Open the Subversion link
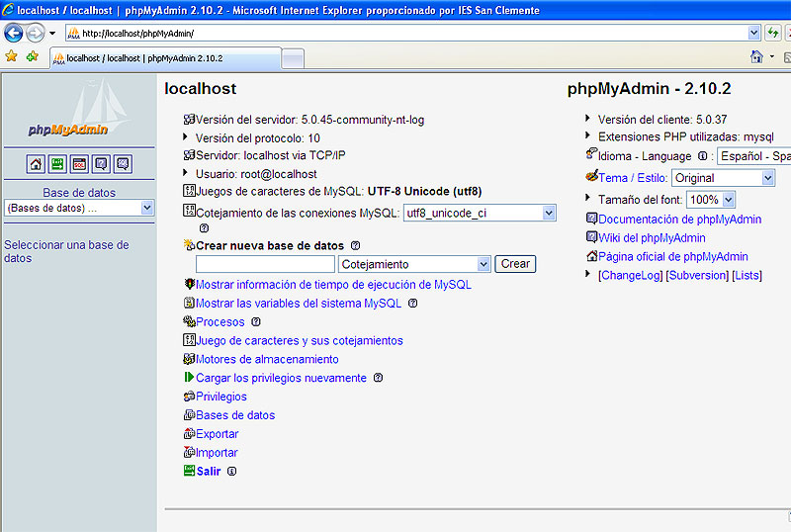 (x=697, y=275)
